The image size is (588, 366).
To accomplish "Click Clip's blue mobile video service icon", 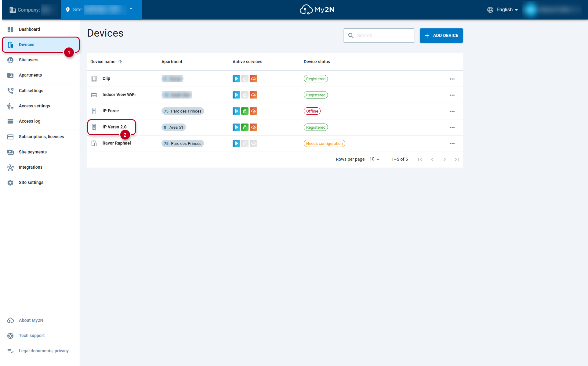I will 236,79.
